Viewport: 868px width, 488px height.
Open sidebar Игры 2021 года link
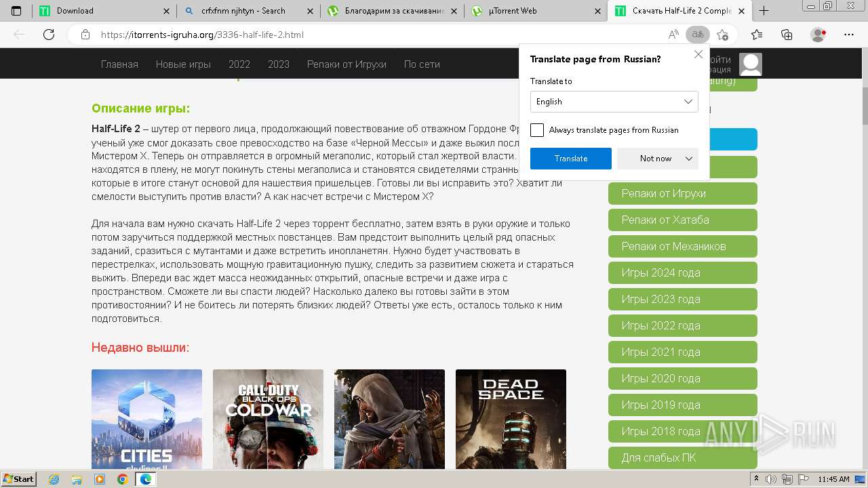683,352
